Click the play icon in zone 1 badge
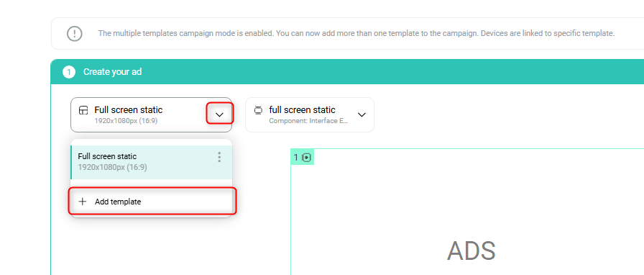Screen dimensions: 644x275 [x=306, y=157]
